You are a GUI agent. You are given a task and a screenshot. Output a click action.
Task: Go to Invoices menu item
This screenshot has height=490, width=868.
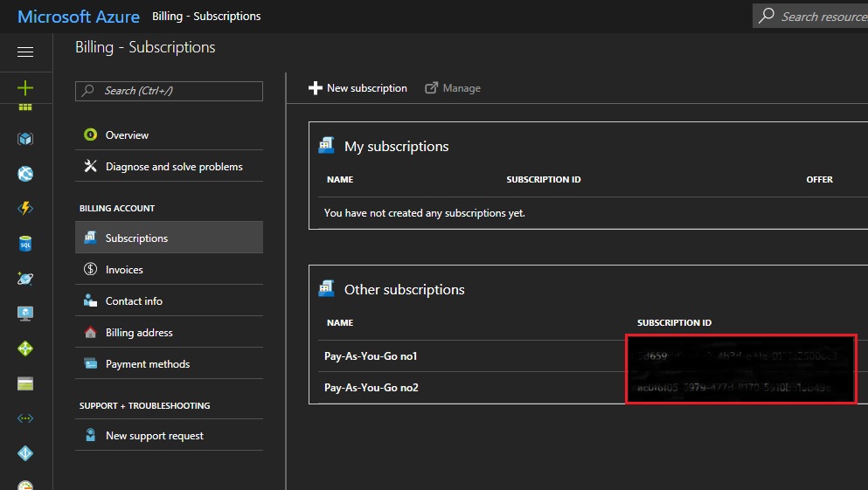[x=124, y=270]
